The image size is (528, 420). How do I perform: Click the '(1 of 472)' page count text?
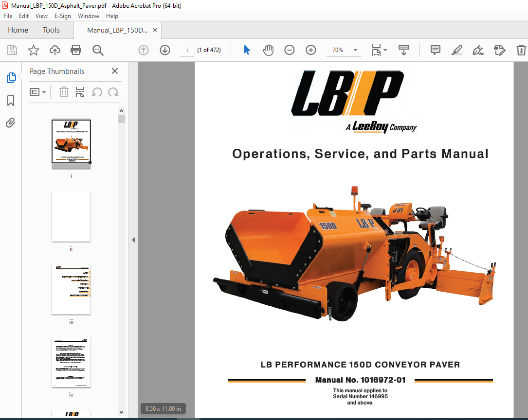[x=209, y=50]
